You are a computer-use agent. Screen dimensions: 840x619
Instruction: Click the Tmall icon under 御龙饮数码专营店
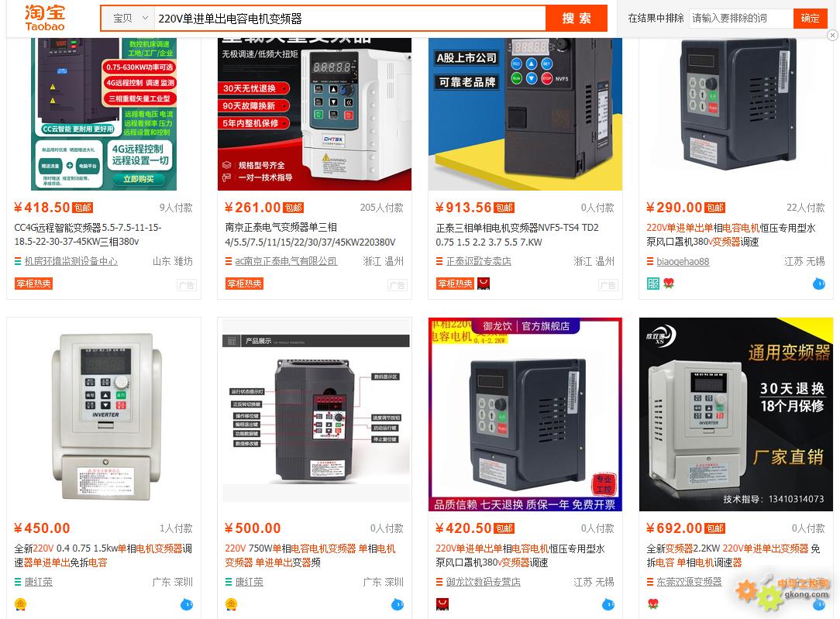coord(442,604)
